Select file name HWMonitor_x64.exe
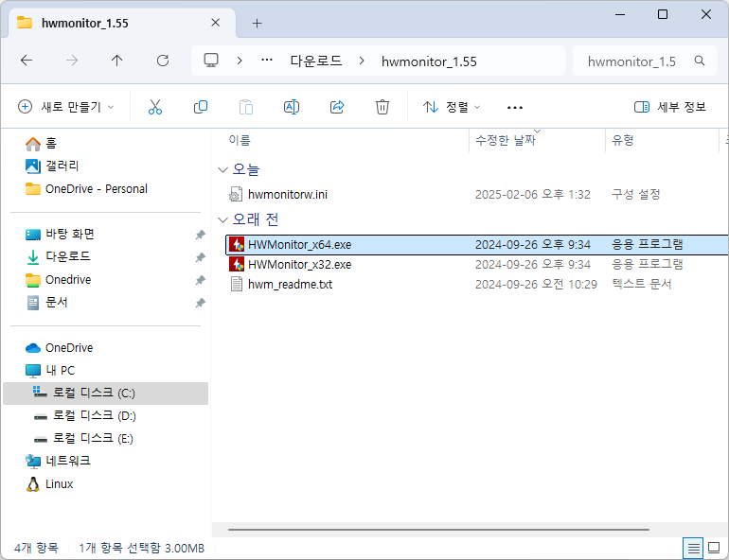 click(299, 245)
